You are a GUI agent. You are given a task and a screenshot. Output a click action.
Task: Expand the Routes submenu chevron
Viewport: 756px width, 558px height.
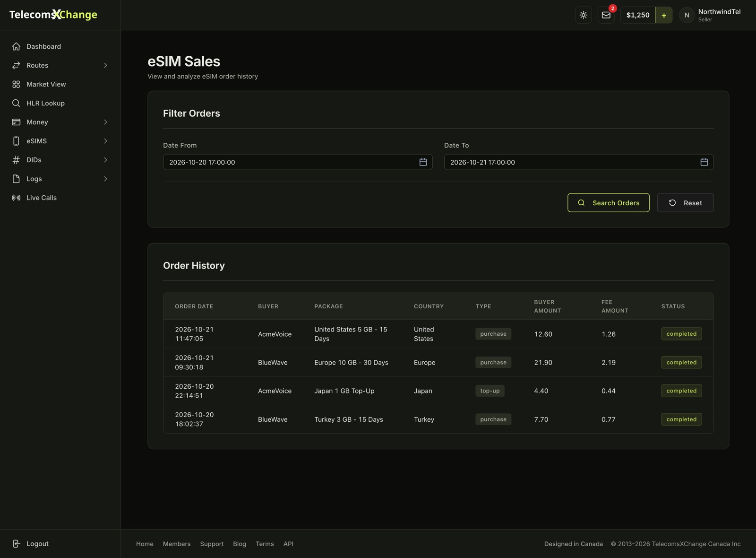tap(105, 65)
